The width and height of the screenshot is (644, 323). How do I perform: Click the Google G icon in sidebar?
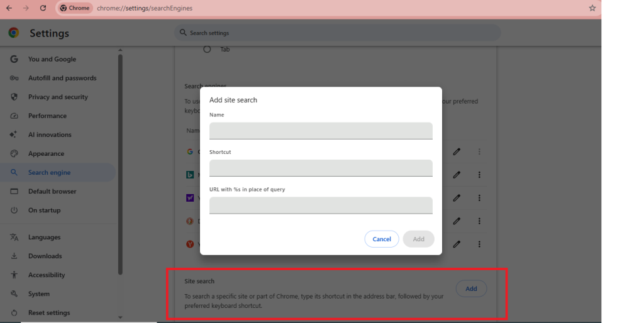[14, 59]
